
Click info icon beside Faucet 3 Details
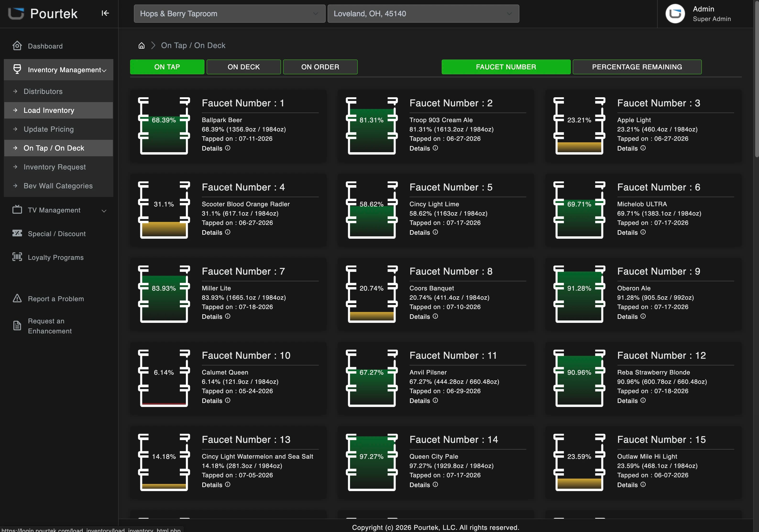click(643, 148)
